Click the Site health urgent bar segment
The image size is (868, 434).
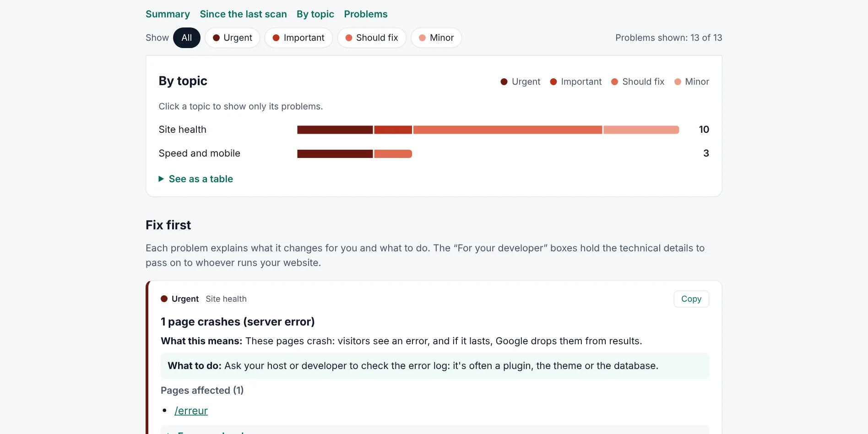tap(335, 130)
